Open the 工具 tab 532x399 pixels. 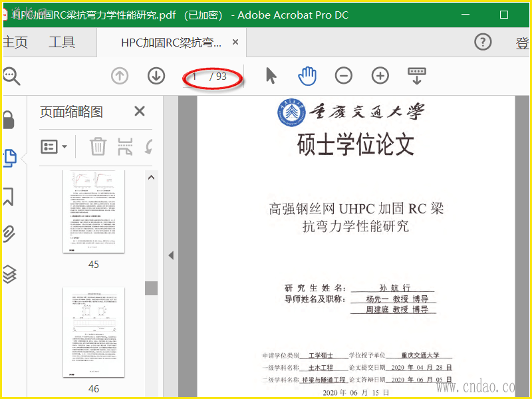pos(62,43)
